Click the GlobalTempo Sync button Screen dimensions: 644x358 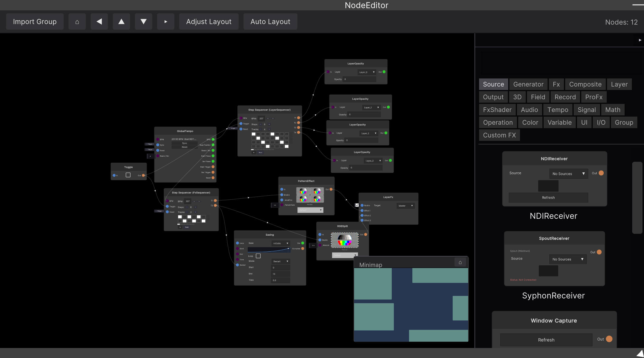(185, 143)
